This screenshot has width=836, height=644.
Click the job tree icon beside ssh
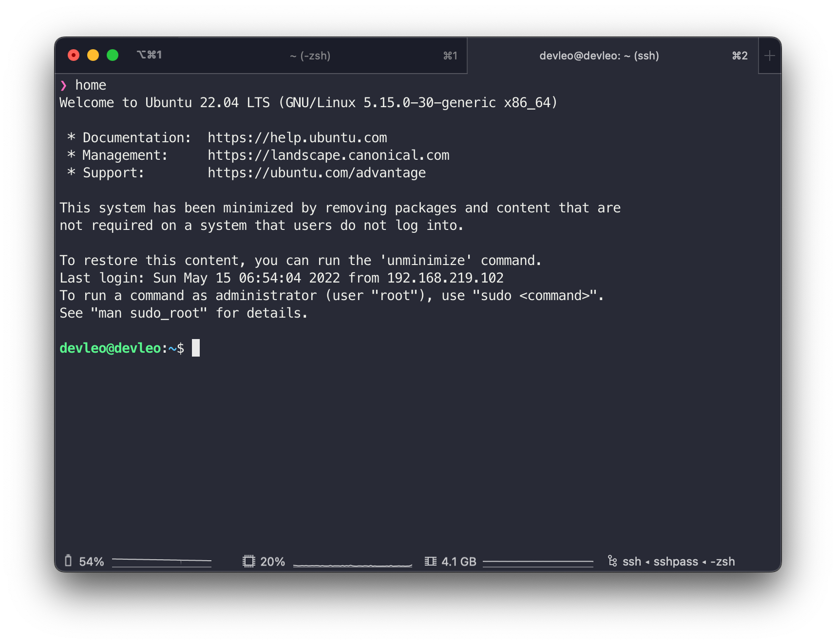[x=612, y=561]
